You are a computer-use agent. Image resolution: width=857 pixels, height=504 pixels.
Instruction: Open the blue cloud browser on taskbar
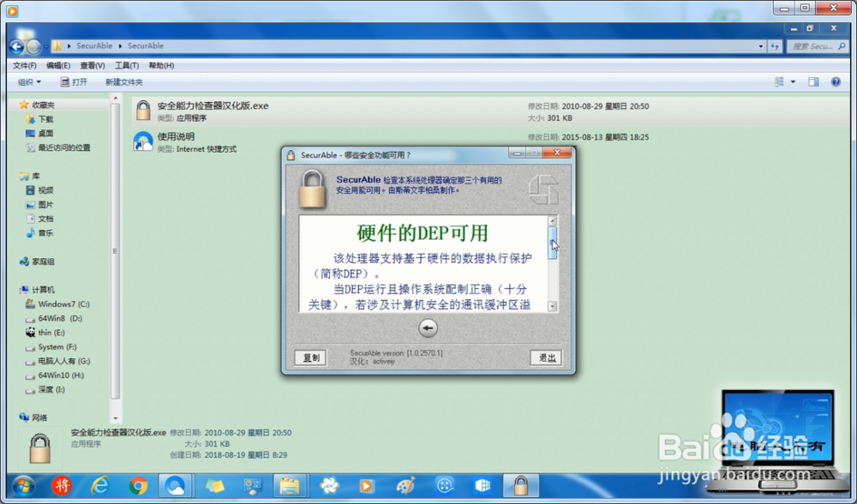coord(175,485)
